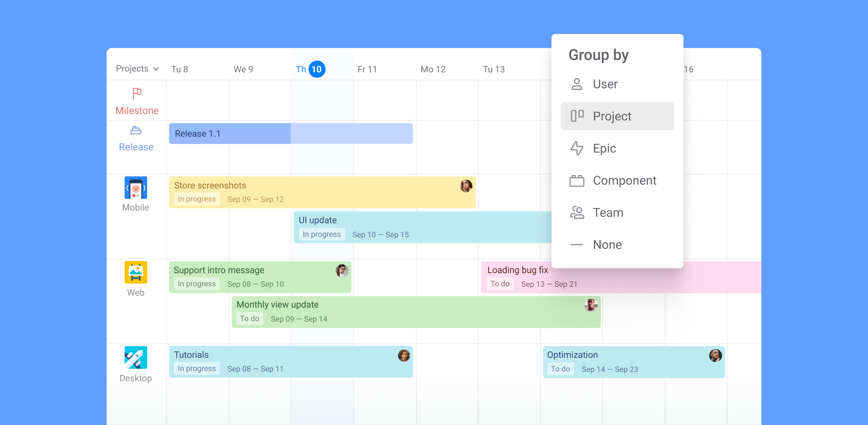The height and width of the screenshot is (425, 868).
Task: Click the User person icon in Group by
Action: tap(577, 84)
